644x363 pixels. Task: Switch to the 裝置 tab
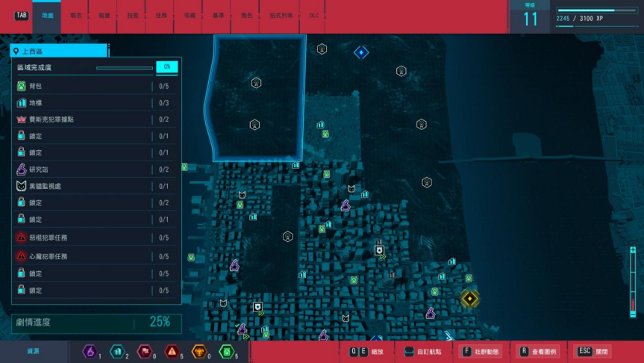tap(104, 16)
